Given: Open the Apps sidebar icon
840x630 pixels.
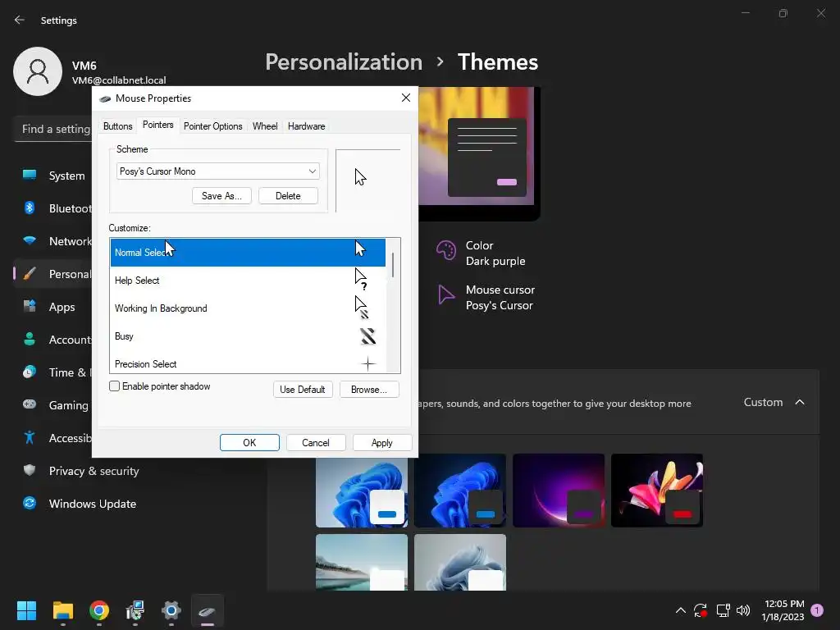Looking at the screenshot, I should point(30,307).
